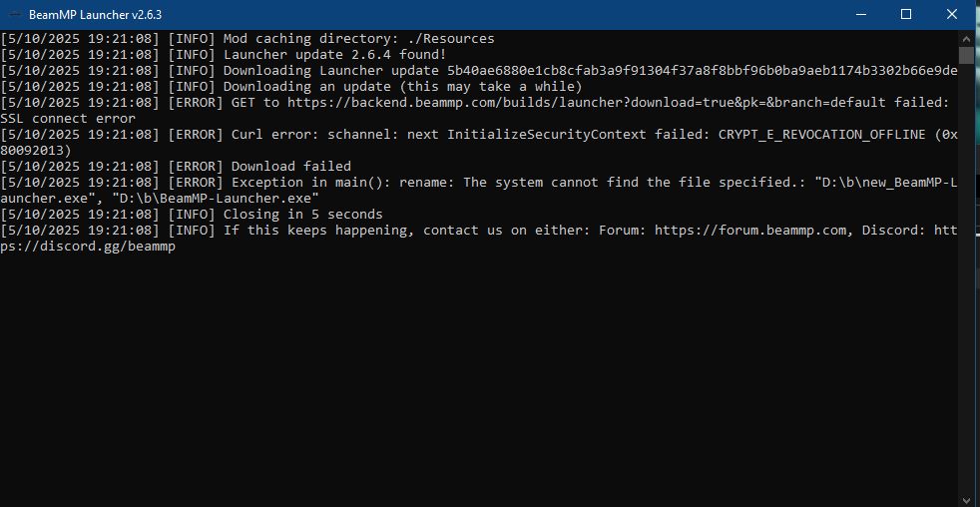Click the "Mod caching directory: ./Resources" line

click(359, 39)
